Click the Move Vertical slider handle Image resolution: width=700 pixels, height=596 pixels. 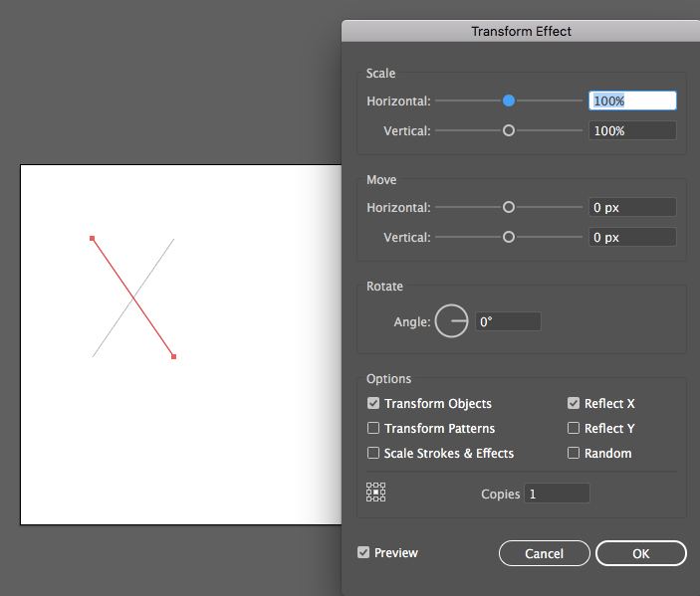click(x=509, y=237)
